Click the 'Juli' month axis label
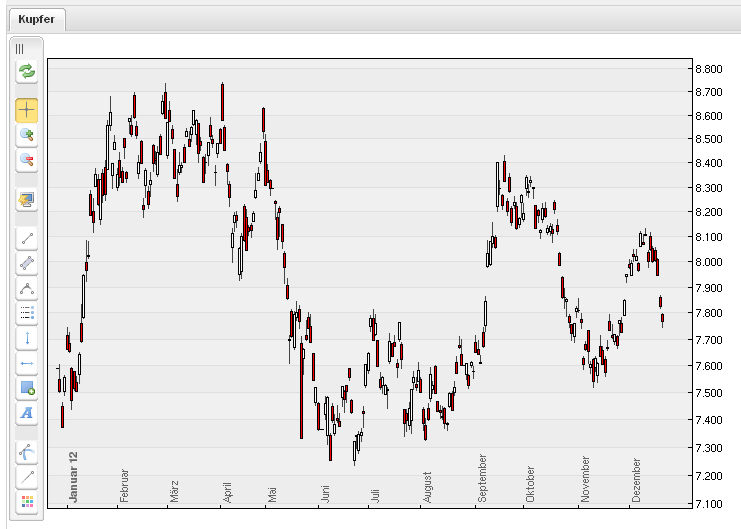741x529 pixels. coord(375,495)
